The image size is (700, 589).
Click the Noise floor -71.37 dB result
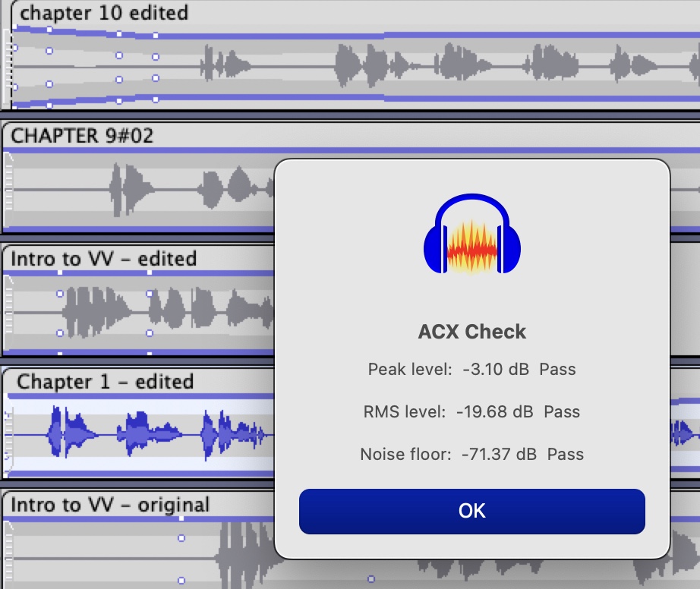coord(472,454)
